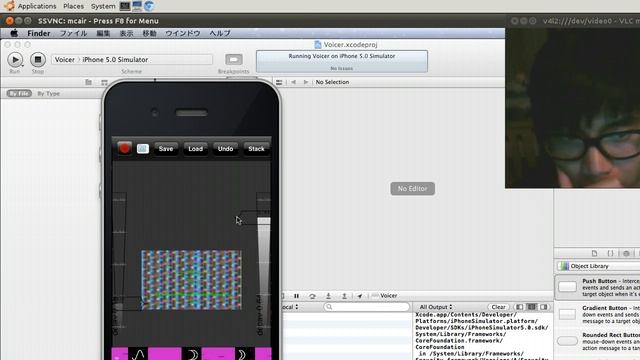Click the symbol navigator icon beside the folder

click(x=104, y=82)
